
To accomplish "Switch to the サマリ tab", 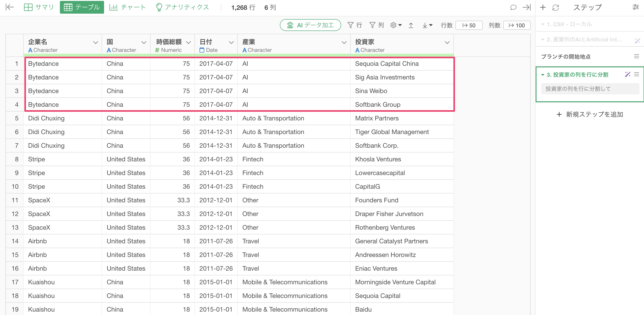I will click(39, 7).
